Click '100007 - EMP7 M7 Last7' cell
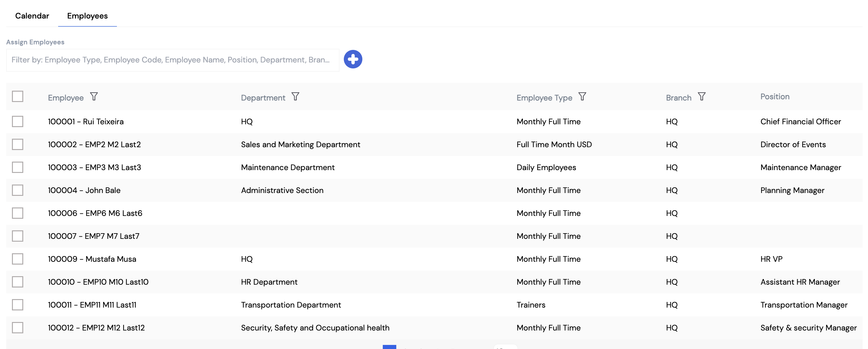 coord(93,236)
